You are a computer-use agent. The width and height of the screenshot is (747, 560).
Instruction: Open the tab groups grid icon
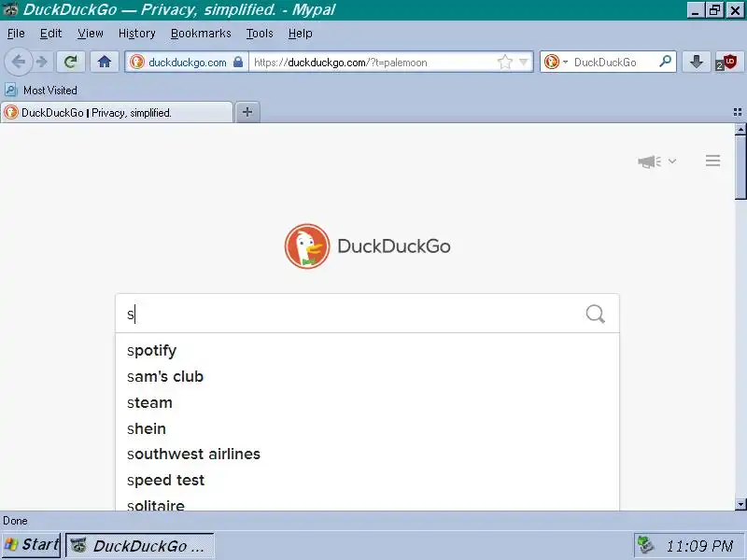tap(738, 112)
